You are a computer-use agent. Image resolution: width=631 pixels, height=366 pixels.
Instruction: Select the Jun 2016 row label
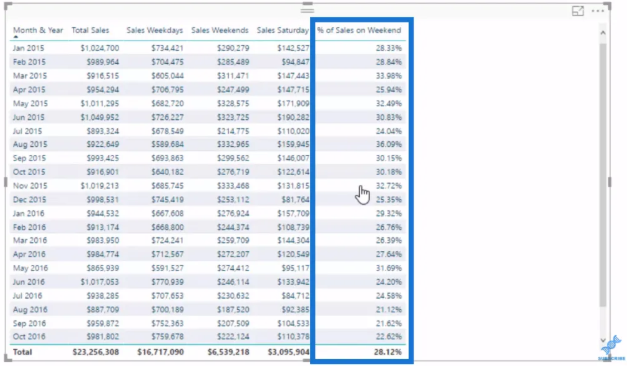point(29,282)
